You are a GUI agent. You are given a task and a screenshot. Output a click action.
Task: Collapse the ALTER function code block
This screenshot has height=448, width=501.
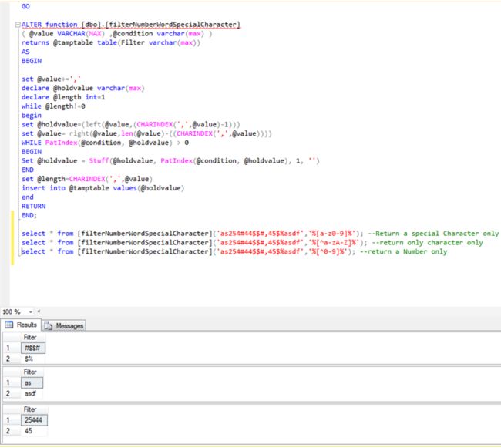click(17, 25)
